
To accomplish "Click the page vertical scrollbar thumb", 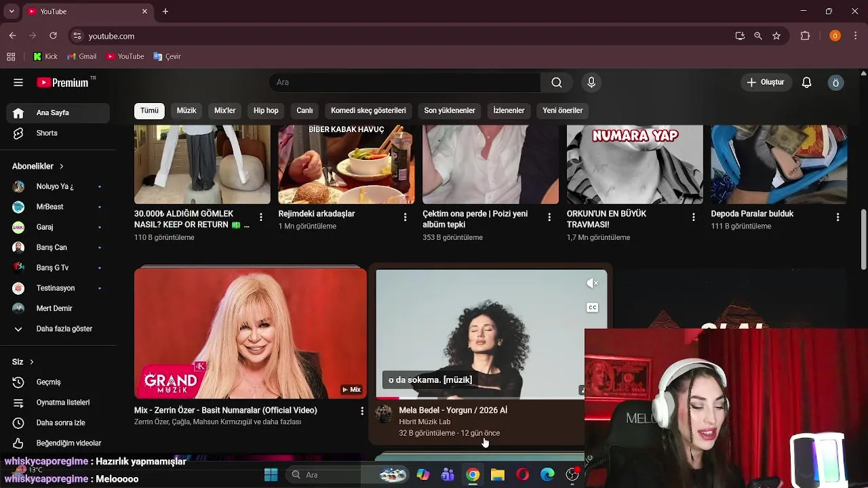I will (863, 239).
